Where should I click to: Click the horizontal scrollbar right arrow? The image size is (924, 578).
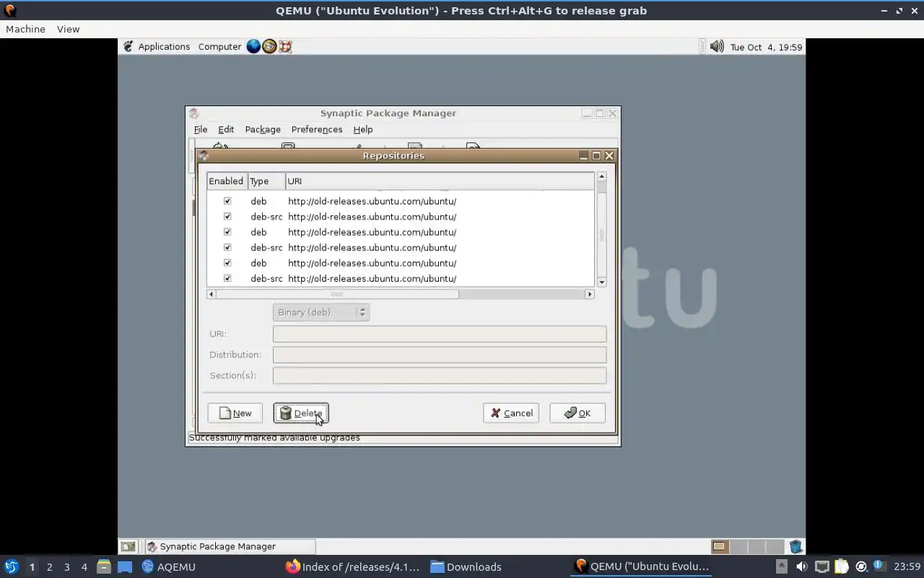[x=590, y=294]
